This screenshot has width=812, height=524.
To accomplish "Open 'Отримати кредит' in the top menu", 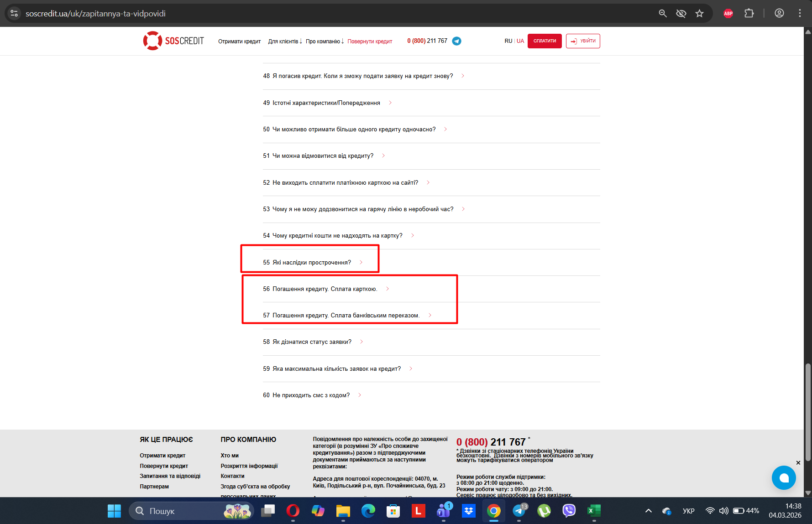I will [x=239, y=42].
